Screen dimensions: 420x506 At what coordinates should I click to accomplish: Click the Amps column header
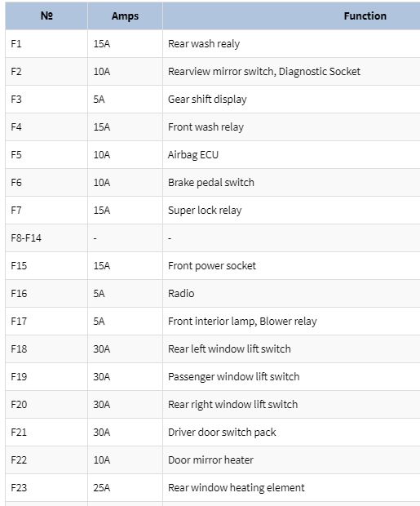(x=125, y=16)
